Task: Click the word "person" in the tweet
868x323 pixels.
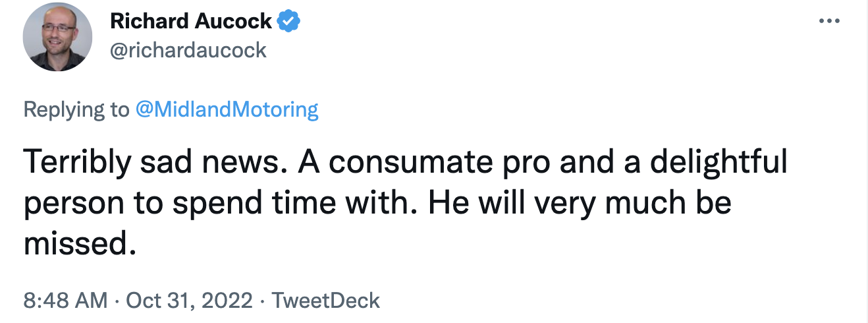Action: [x=73, y=204]
